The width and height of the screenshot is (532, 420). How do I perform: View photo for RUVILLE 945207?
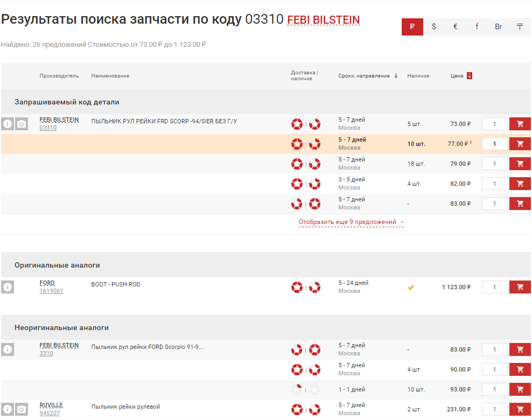click(x=22, y=409)
